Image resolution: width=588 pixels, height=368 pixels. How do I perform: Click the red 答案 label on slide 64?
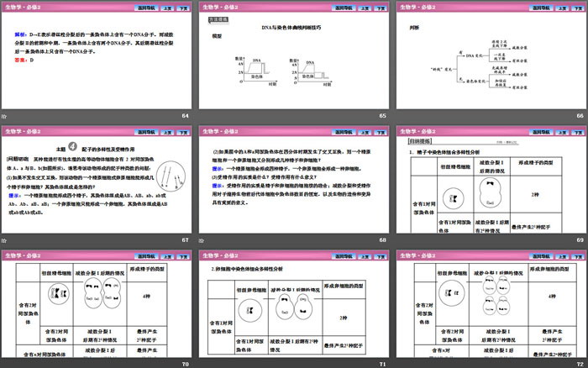point(21,60)
